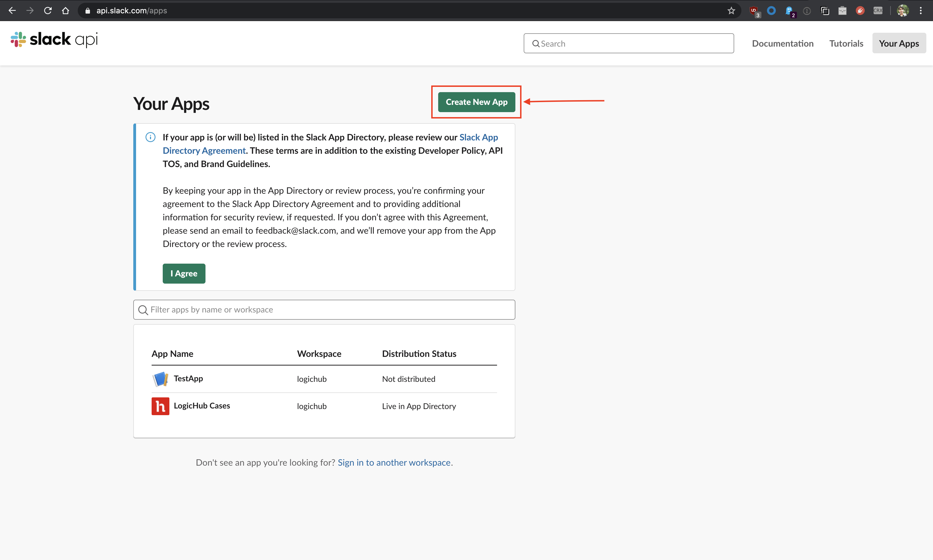Click the I Agree button
Image resolution: width=933 pixels, height=560 pixels.
(x=184, y=274)
